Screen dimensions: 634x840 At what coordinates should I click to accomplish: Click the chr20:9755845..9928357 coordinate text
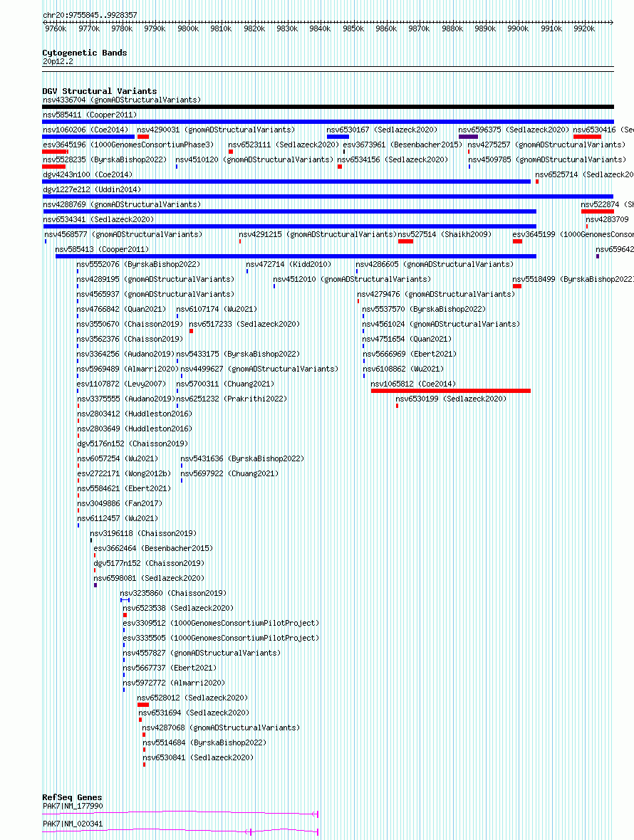(x=90, y=15)
